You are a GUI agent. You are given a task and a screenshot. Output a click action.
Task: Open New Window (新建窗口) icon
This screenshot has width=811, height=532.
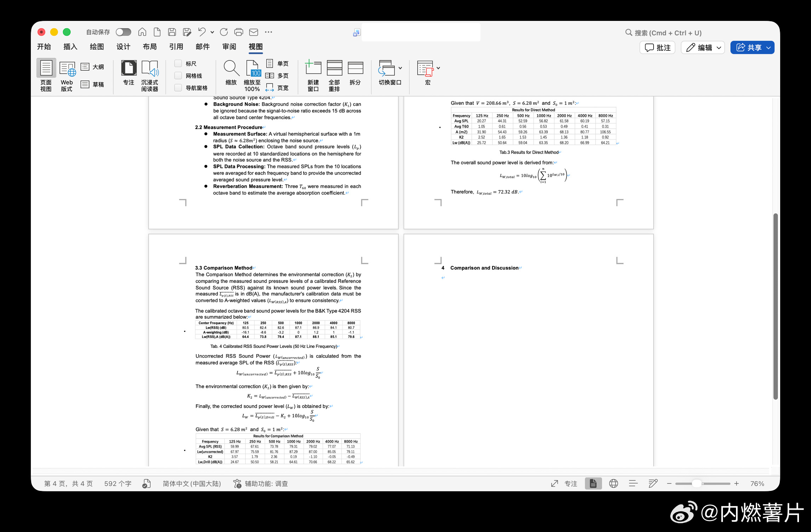(313, 68)
